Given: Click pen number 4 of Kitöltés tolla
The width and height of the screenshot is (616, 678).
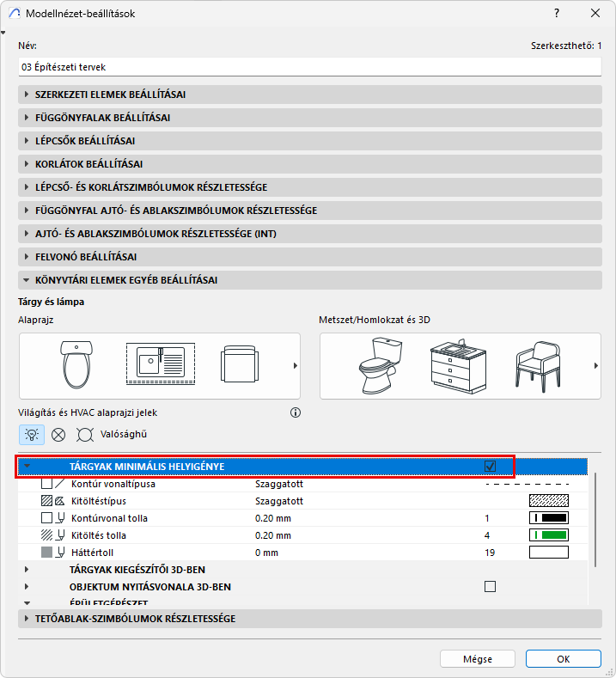Looking at the screenshot, I should 487,535.
